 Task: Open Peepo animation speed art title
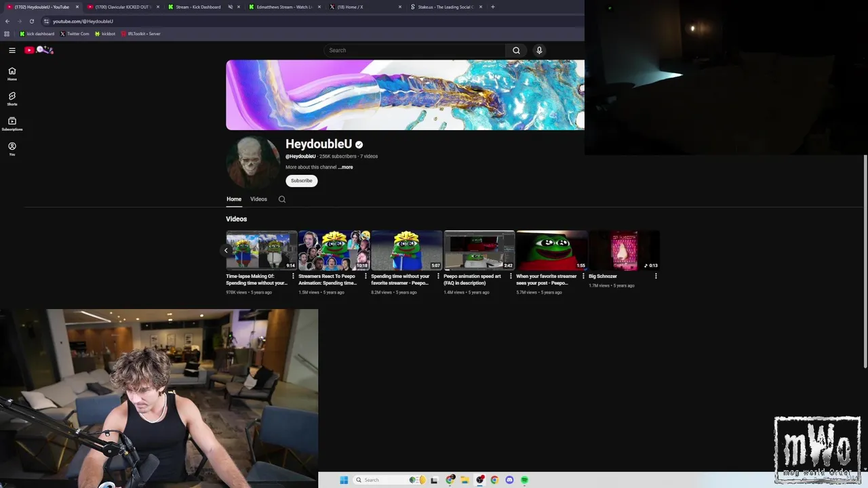pos(472,279)
